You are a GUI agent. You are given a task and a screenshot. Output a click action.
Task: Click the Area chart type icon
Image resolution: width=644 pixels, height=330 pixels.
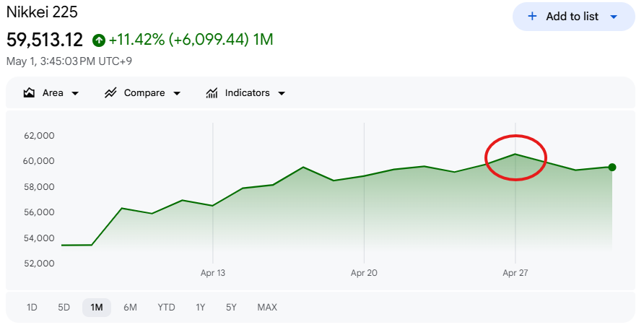(x=29, y=93)
